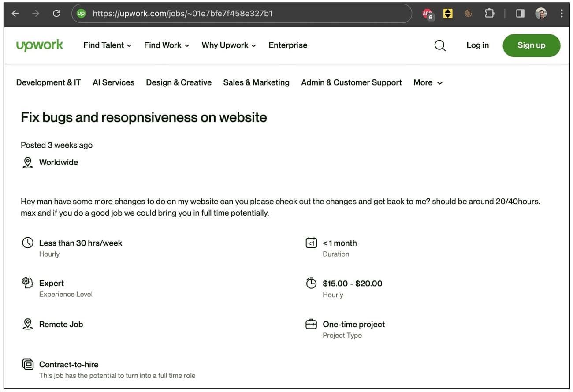Toggle the browser side panel icon
Viewport: 573px width, 392px height.
[520, 14]
